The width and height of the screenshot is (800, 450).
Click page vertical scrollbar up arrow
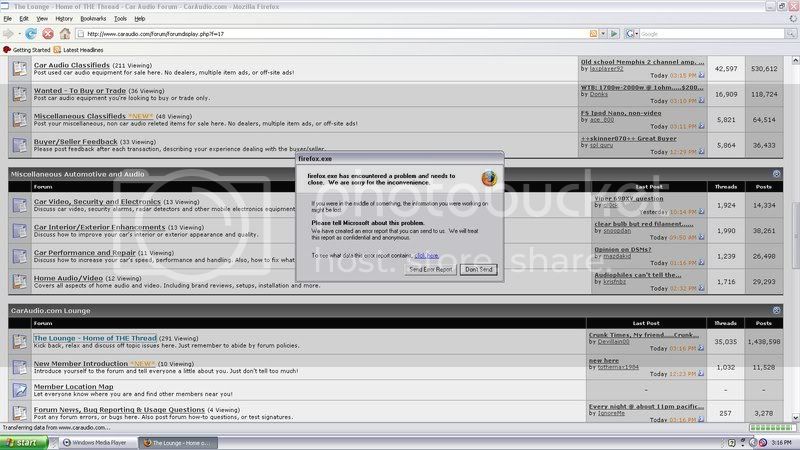[795, 60]
